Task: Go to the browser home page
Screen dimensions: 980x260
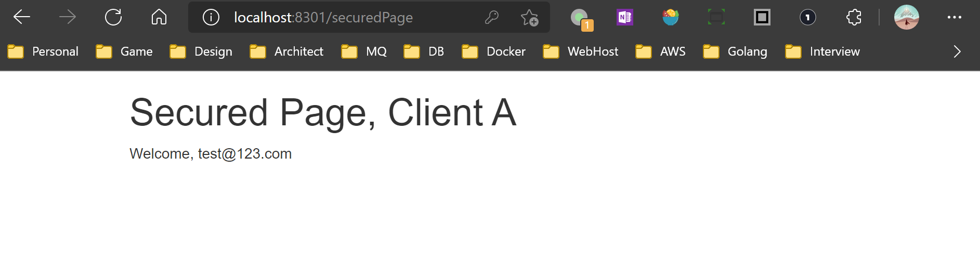Action: tap(159, 17)
